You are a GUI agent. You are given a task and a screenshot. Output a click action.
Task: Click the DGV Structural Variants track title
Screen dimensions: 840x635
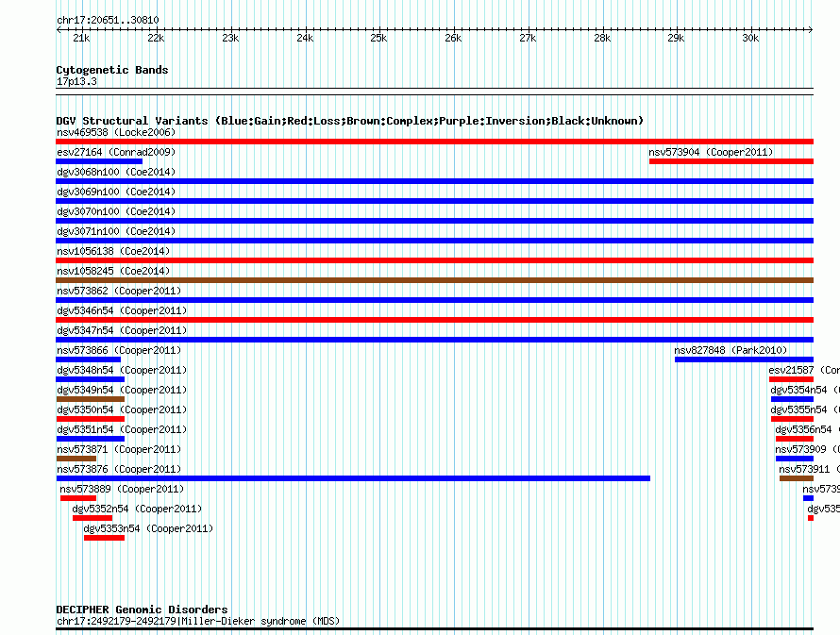350,121
